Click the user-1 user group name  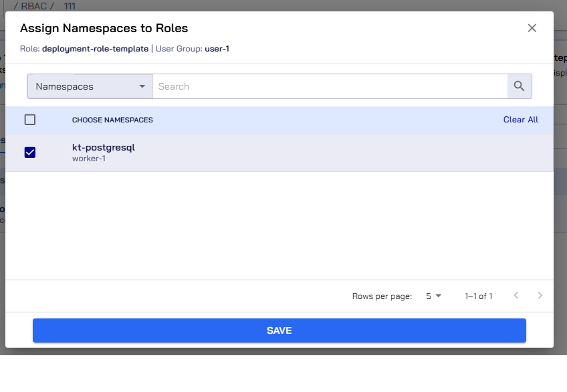pyautogui.click(x=217, y=49)
